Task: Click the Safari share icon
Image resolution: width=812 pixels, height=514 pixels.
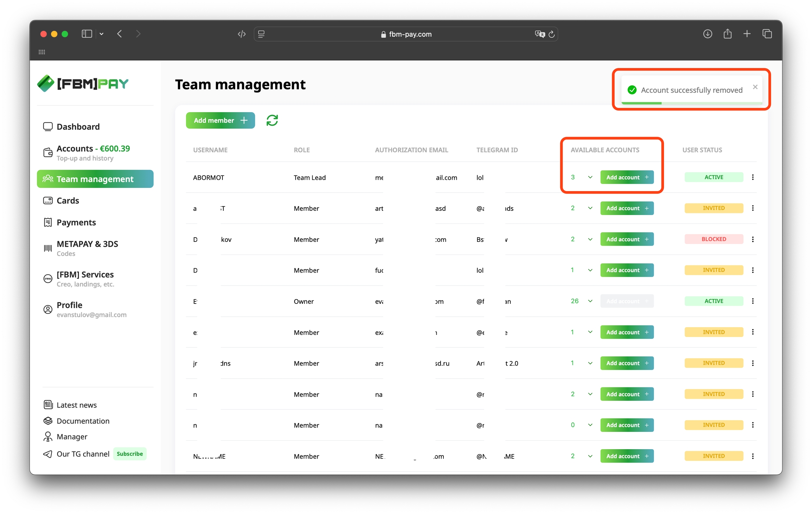Action: point(727,34)
